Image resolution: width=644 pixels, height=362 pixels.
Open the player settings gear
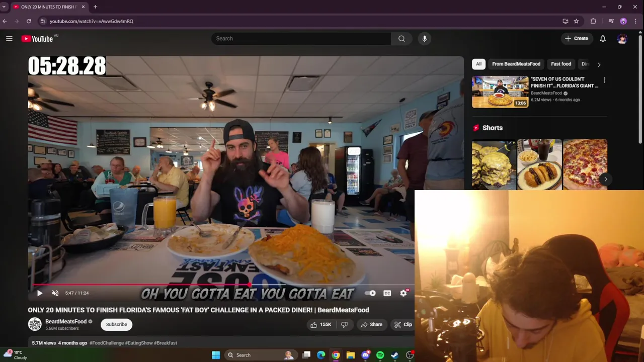click(x=404, y=293)
